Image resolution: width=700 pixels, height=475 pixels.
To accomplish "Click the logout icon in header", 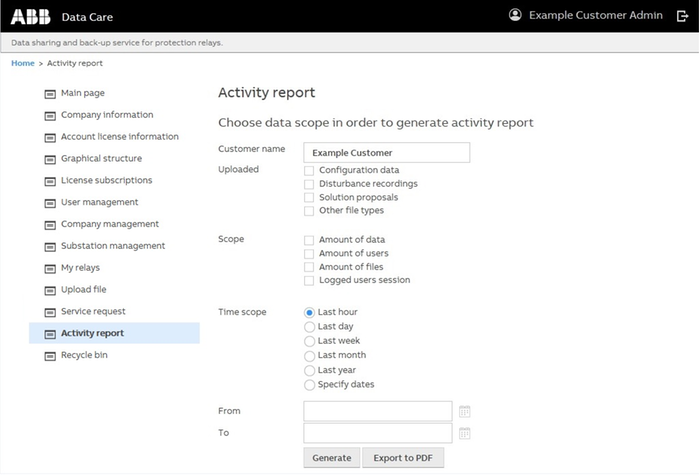I will click(x=682, y=16).
